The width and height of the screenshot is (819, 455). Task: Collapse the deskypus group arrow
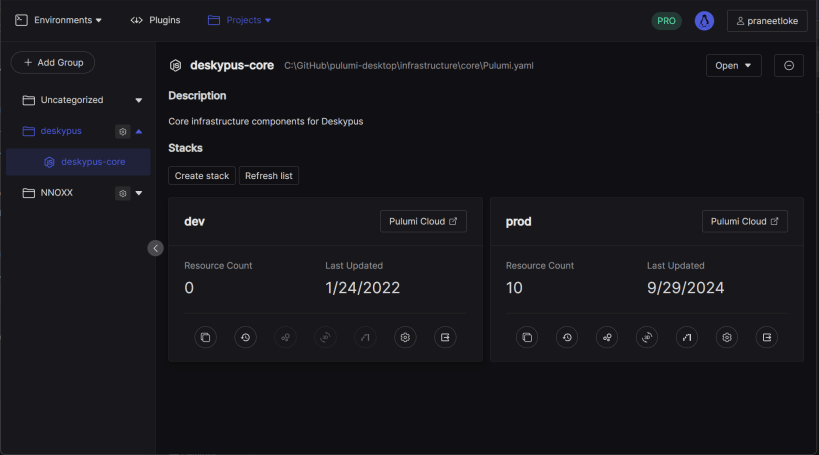(x=139, y=131)
